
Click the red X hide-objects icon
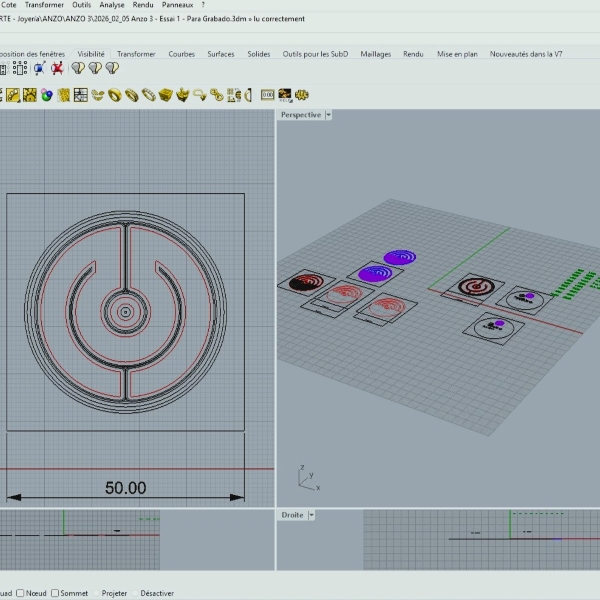(x=58, y=68)
